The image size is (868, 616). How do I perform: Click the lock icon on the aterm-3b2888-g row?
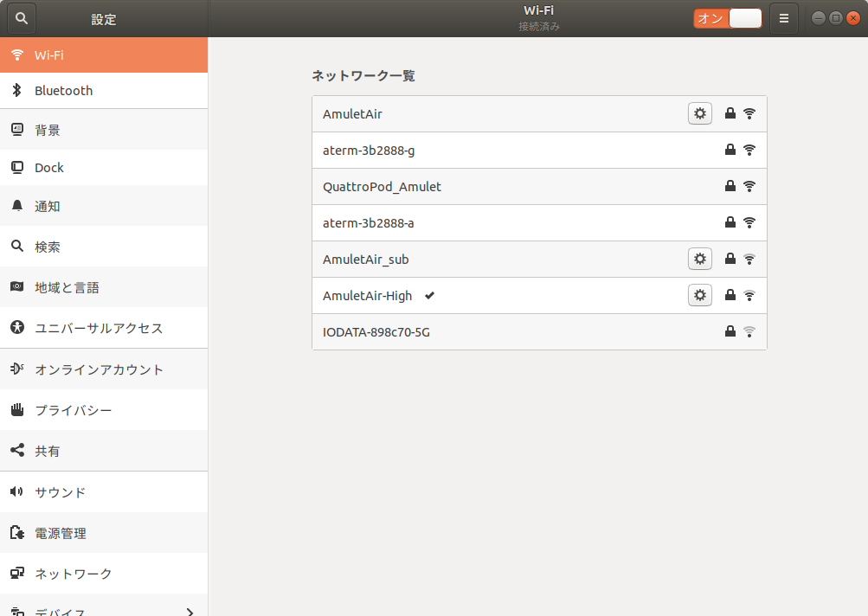(x=730, y=150)
